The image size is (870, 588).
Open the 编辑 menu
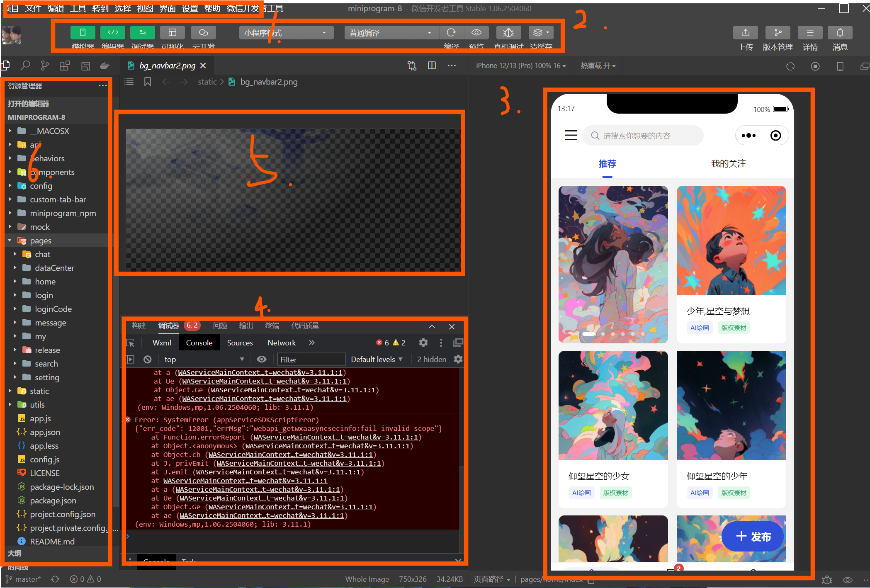click(56, 8)
